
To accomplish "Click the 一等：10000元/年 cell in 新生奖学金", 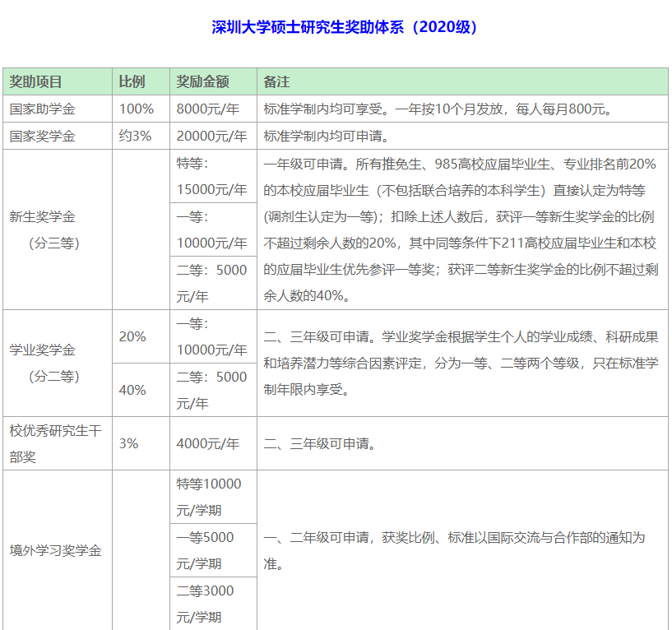I will coord(213,229).
